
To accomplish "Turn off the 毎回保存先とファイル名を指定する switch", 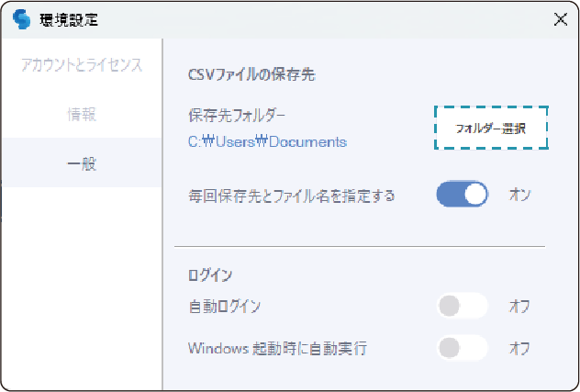I will click(x=462, y=195).
